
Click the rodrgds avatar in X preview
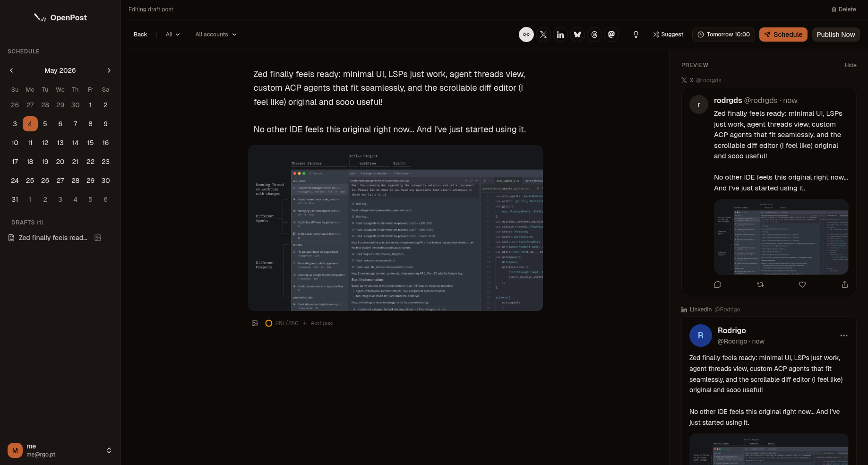(699, 104)
